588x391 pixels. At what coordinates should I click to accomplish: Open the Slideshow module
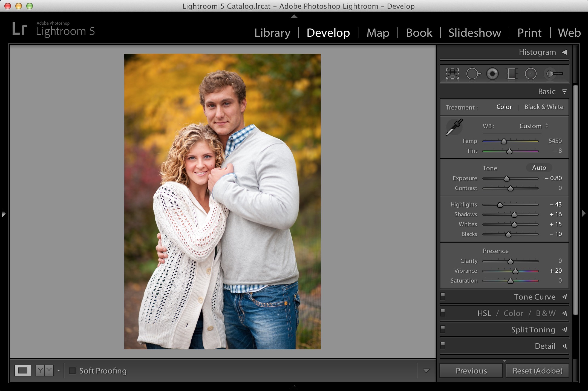(x=475, y=33)
